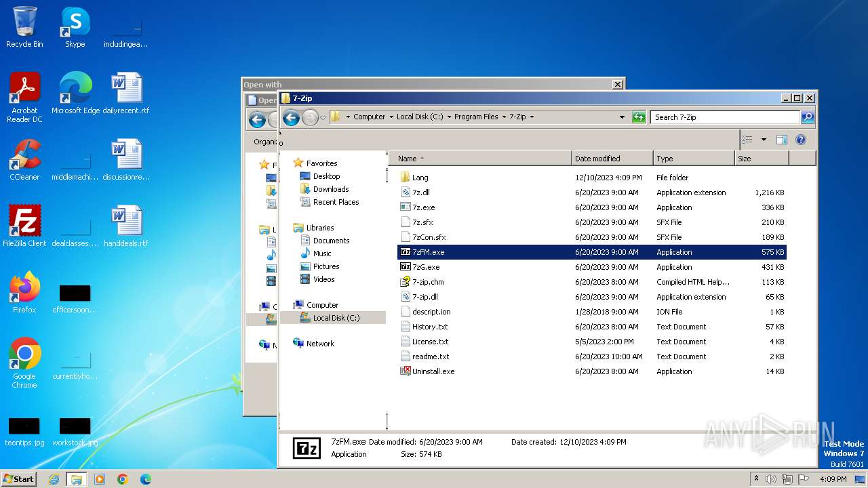
Task: Open handdeals.rtf desktop file
Action: [x=126, y=226]
